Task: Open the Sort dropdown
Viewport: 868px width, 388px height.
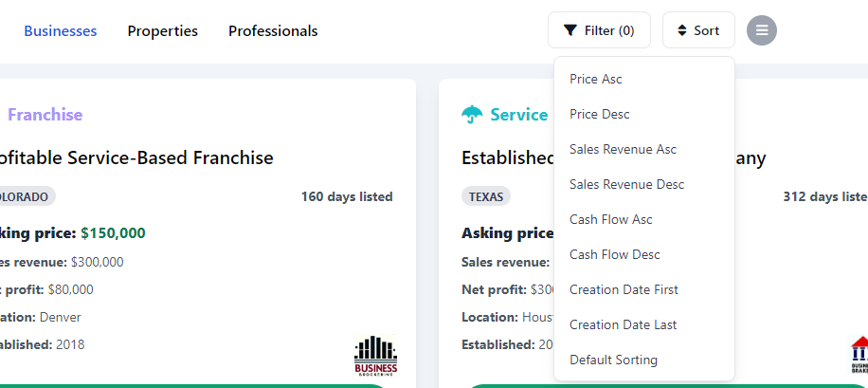Action: (698, 30)
